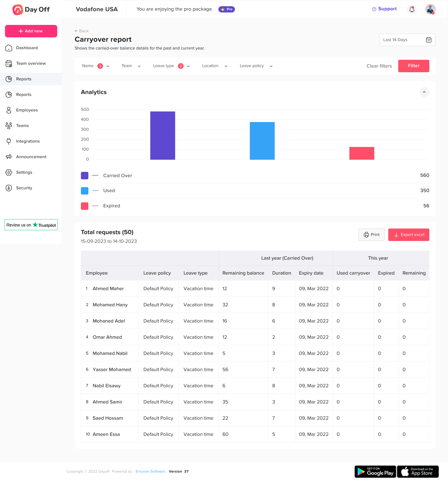
Task: Open the notifications bell icon
Action: pos(412,9)
